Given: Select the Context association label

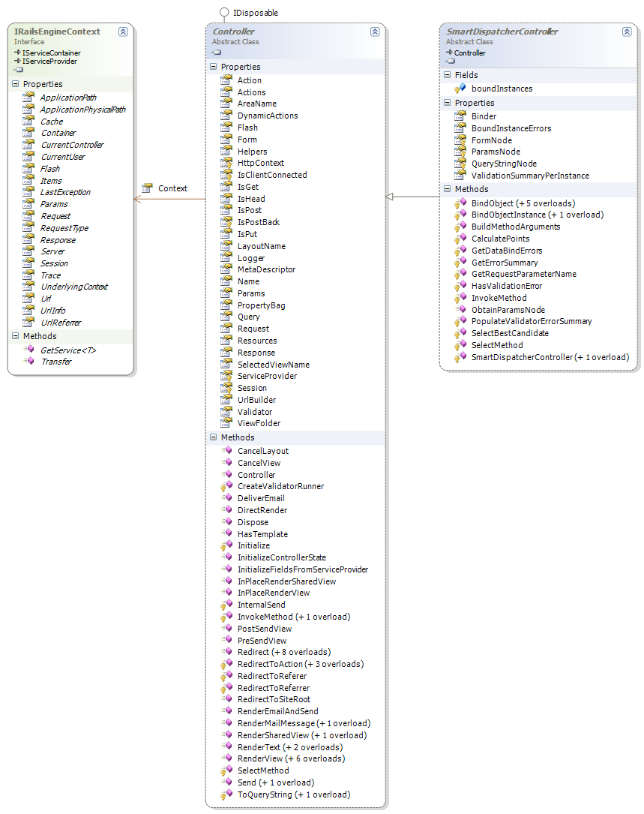Looking at the screenshot, I should 172,188.
